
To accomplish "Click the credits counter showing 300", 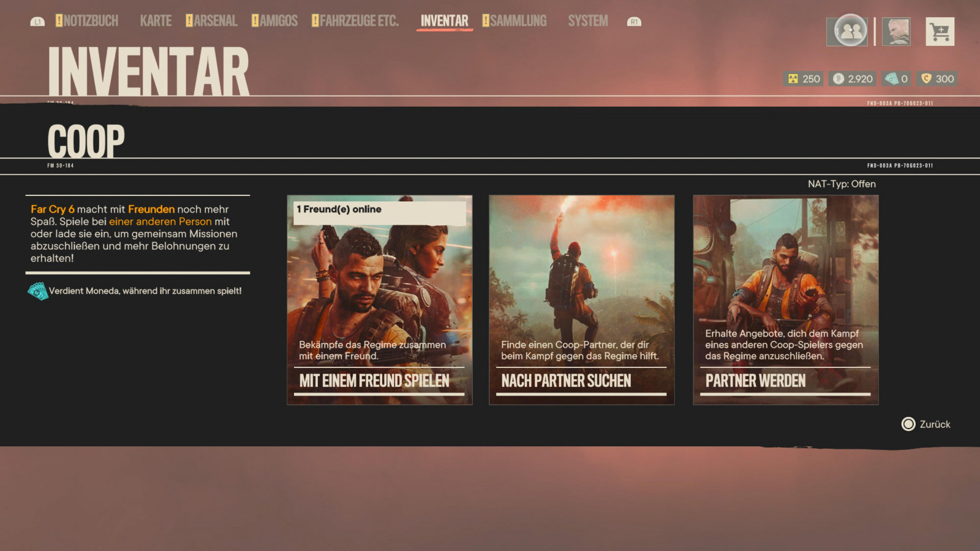I will 938,79.
